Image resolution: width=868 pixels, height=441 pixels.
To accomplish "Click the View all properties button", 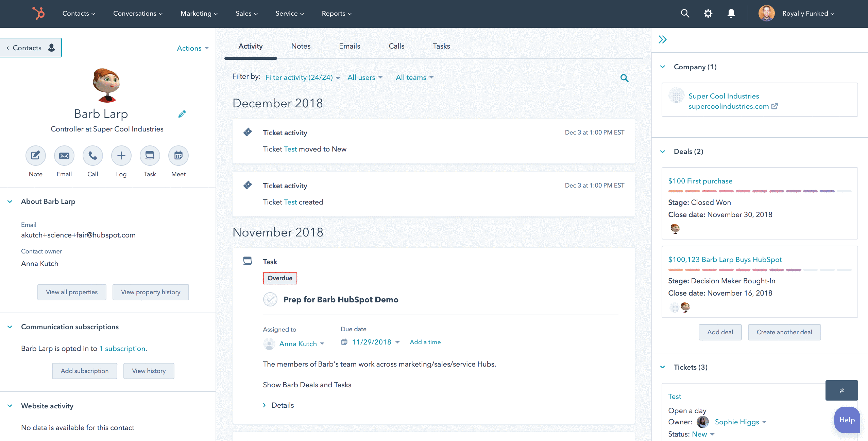I will click(x=72, y=292).
